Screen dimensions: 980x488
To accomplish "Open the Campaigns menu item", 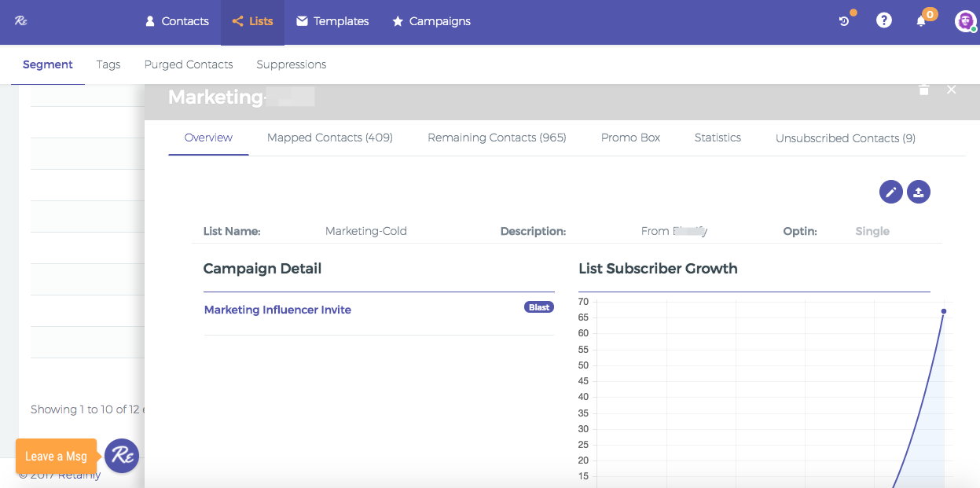I will coord(431,21).
